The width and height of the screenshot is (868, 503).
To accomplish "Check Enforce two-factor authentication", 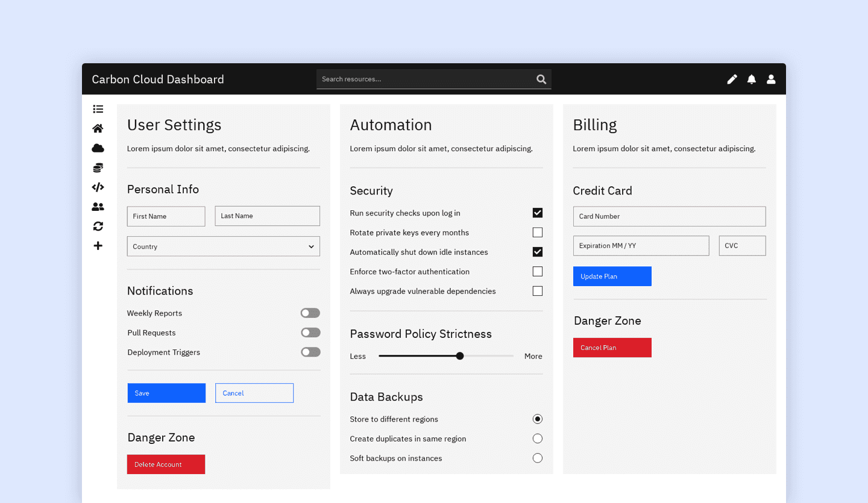I will [538, 272].
